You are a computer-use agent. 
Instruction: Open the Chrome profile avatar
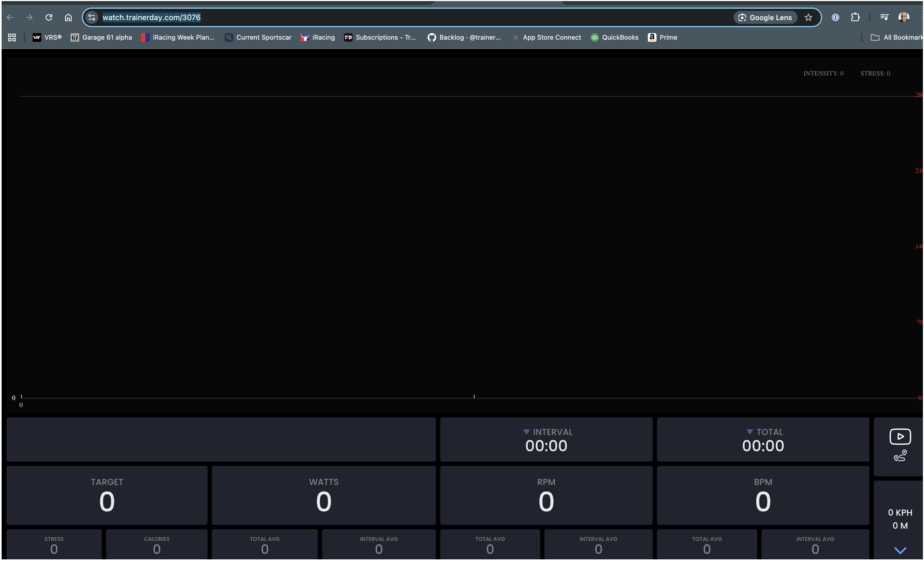click(903, 17)
